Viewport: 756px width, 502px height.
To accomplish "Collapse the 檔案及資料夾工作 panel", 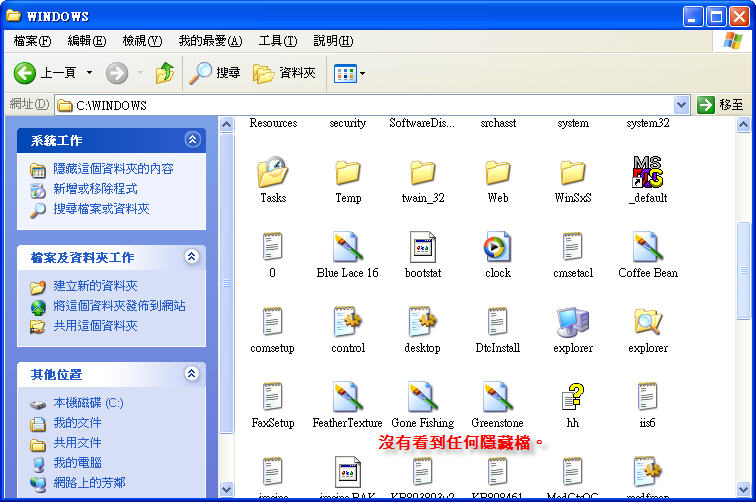I will tap(192, 257).
